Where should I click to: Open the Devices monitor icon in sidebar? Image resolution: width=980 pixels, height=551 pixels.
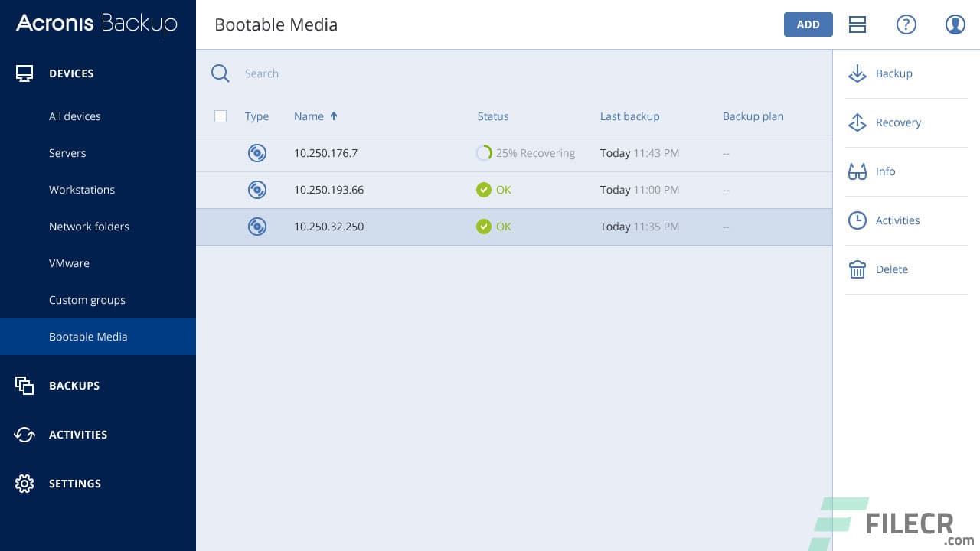point(25,73)
